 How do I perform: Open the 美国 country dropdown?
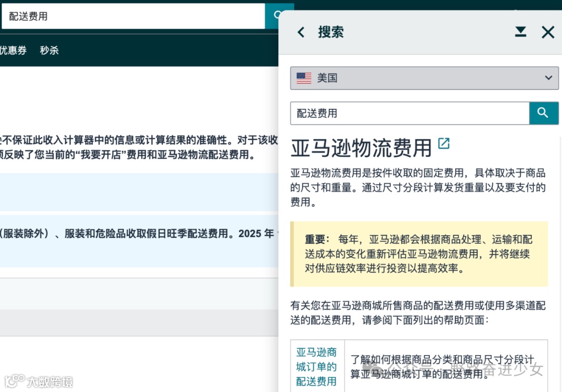tap(425, 78)
